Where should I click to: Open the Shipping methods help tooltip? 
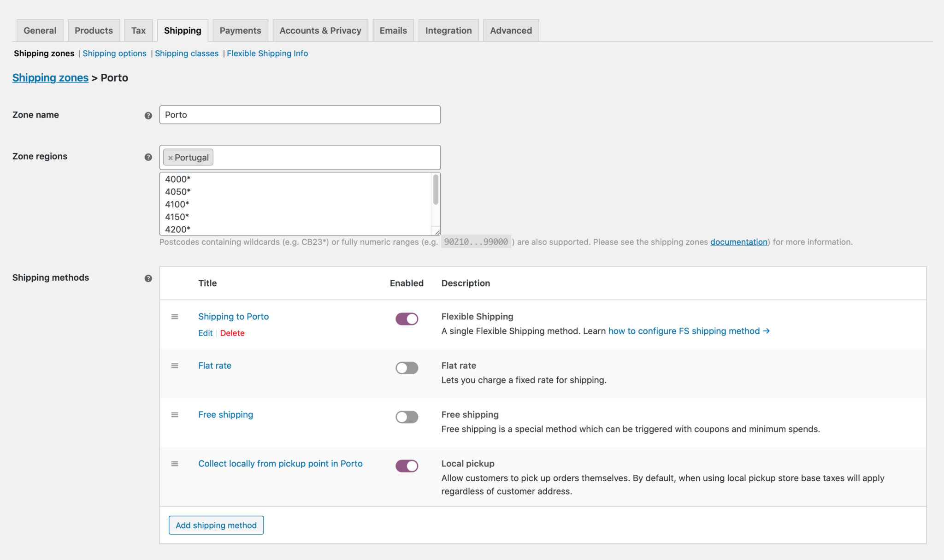(x=148, y=278)
